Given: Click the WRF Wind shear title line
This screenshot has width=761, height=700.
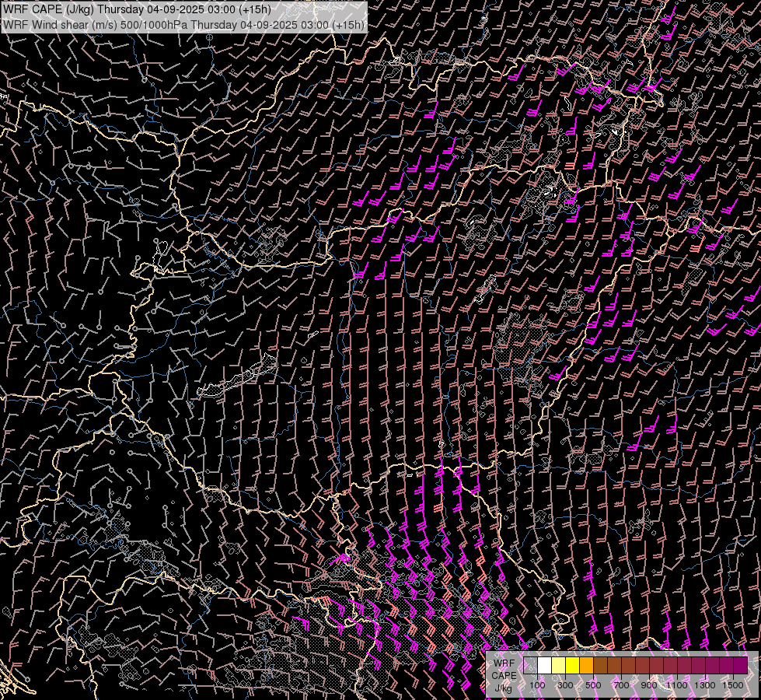Looking at the screenshot, I should pyautogui.click(x=184, y=25).
